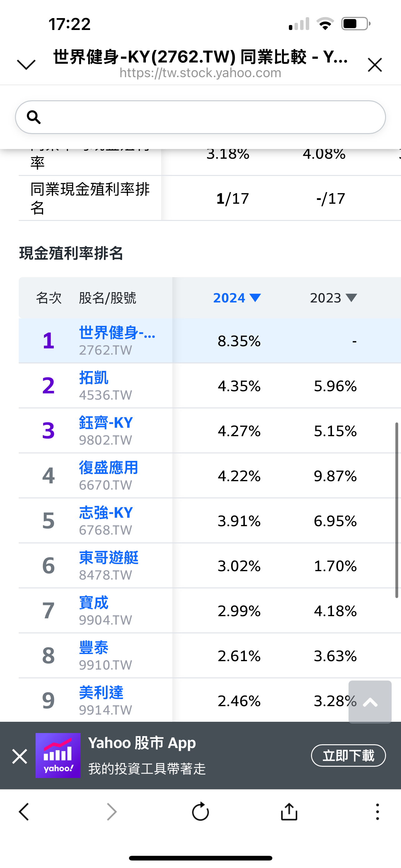Tap the browser back arrow
This screenshot has height=868, width=401.
tap(24, 811)
